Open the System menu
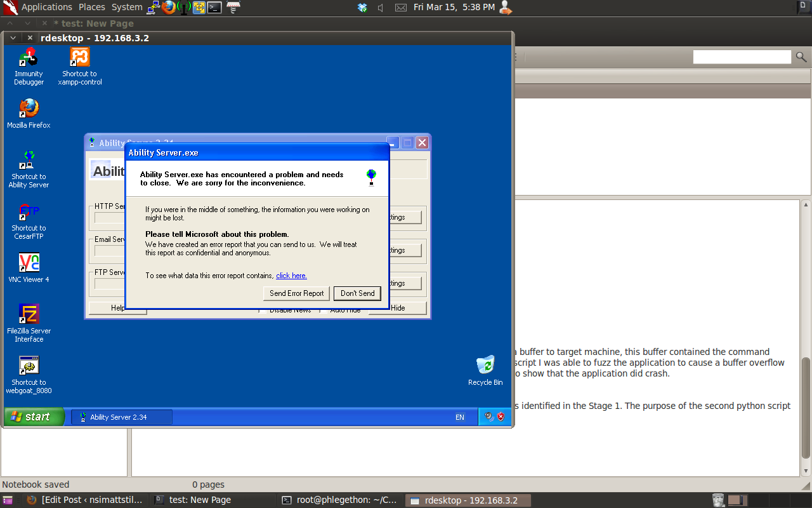The width and height of the screenshot is (812, 508). 127,7
